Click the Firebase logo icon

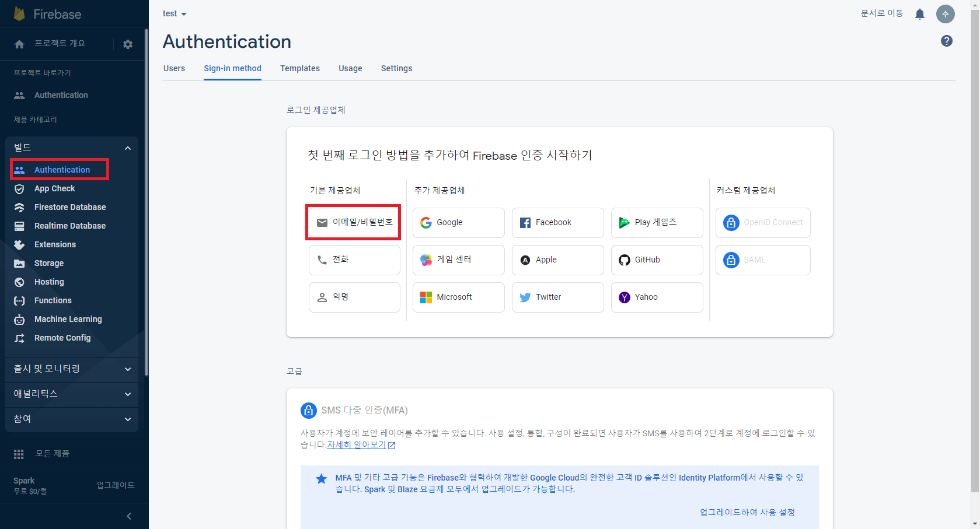click(x=19, y=13)
